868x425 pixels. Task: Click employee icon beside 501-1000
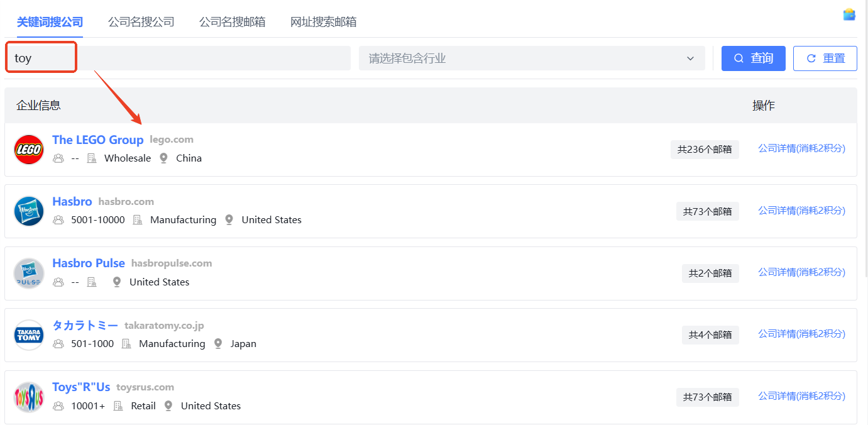click(x=58, y=344)
